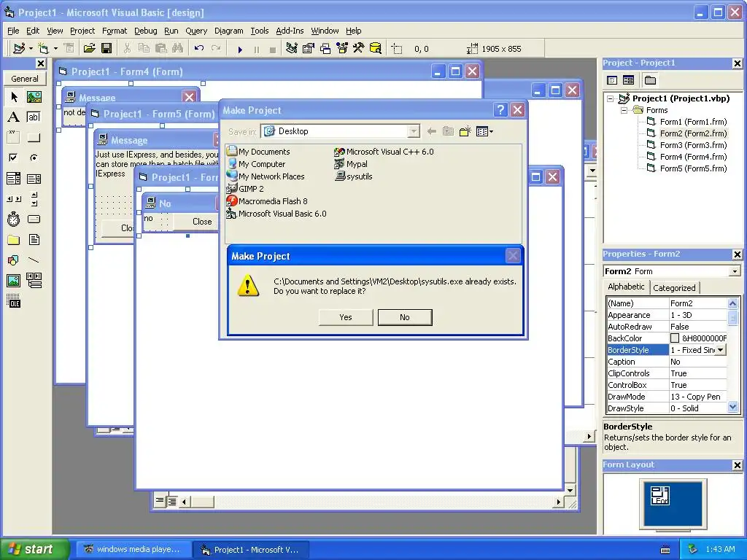Toggle Folders in the Project panel
The image size is (747, 560).
(x=650, y=80)
